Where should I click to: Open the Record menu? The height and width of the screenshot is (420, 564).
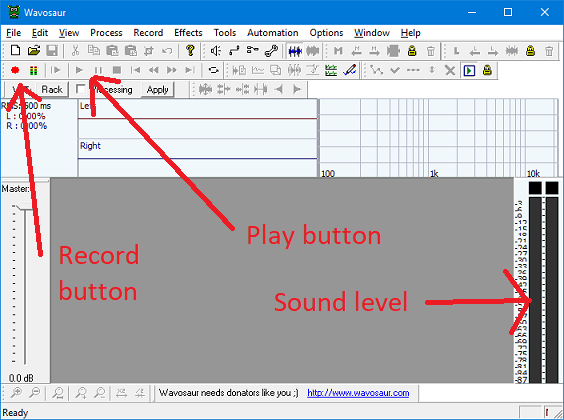click(x=148, y=33)
